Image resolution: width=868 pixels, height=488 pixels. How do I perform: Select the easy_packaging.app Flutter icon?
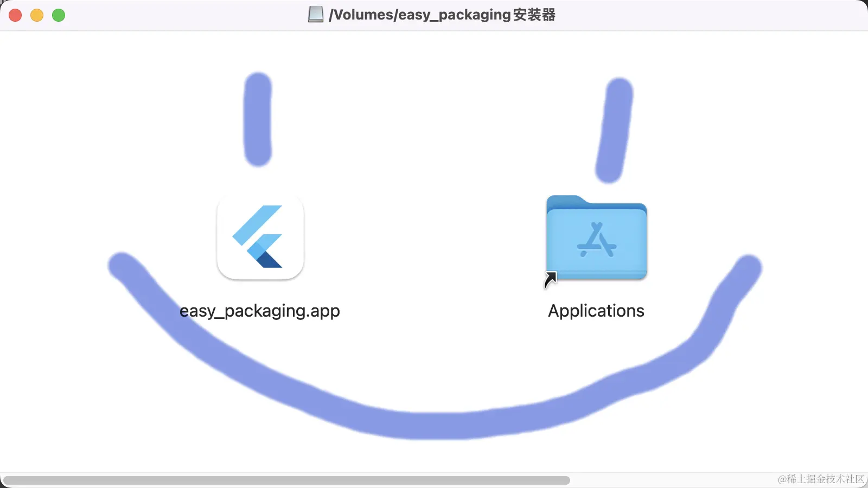click(x=260, y=237)
